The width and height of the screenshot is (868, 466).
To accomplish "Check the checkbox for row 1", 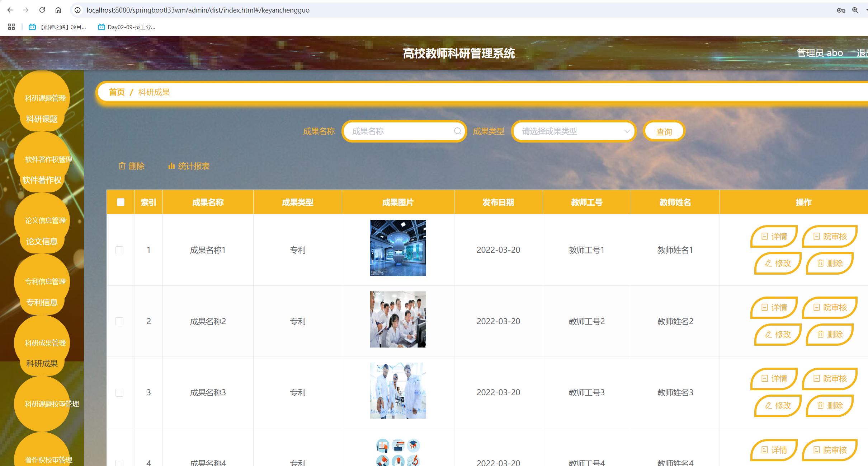I will [x=119, y=250].
